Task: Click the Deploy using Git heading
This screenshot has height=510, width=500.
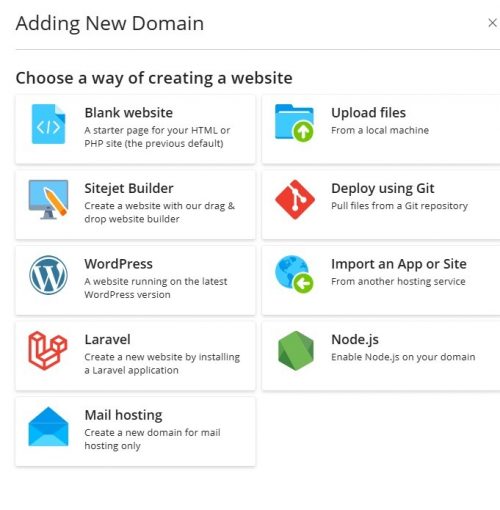Action: (382, 188)
